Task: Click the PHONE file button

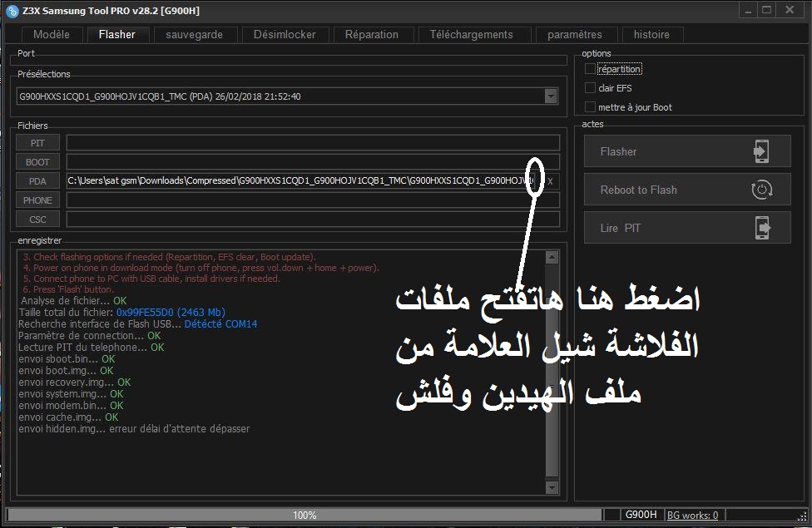Action: 37,200
